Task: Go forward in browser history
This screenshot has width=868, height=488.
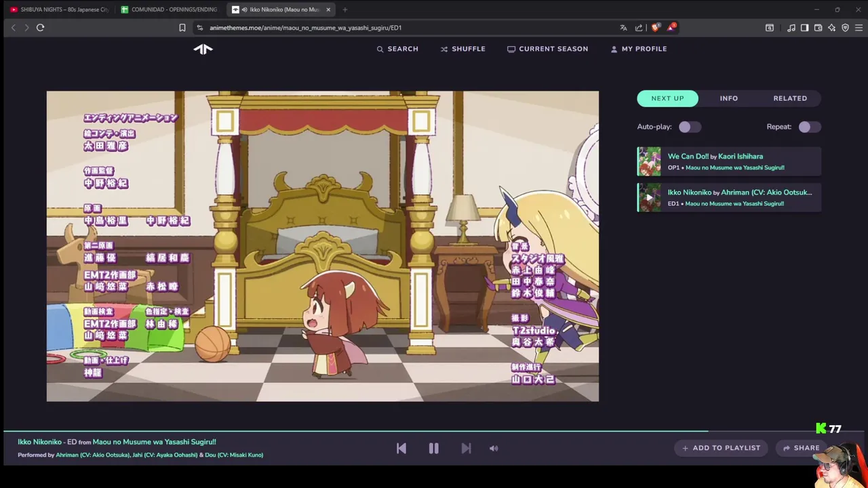Action: tap(26, 28)
